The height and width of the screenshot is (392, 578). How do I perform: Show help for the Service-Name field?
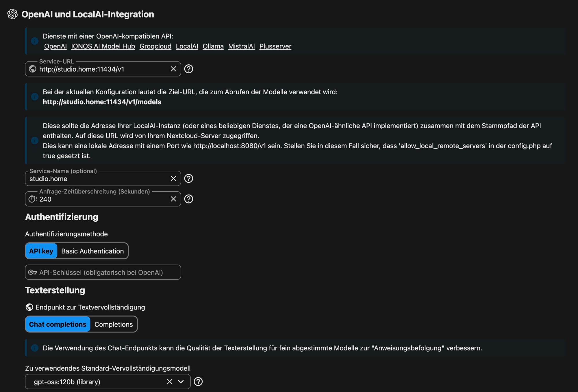coord(189,179)
